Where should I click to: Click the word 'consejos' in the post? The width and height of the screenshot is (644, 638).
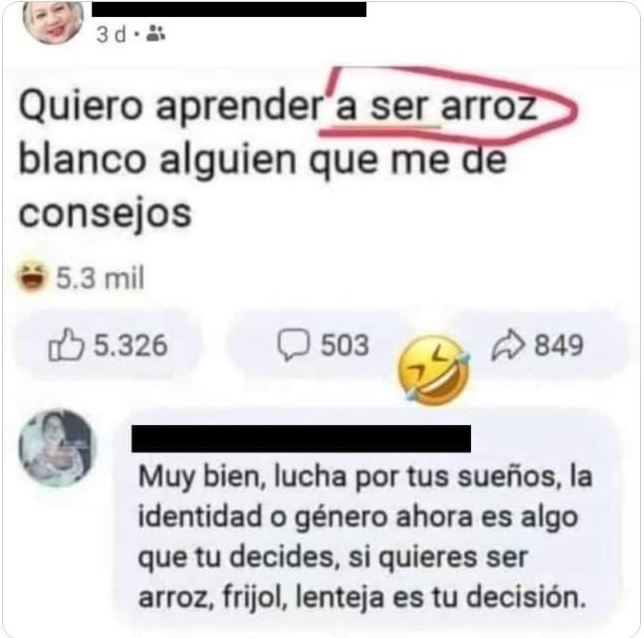tap(105, 214)
